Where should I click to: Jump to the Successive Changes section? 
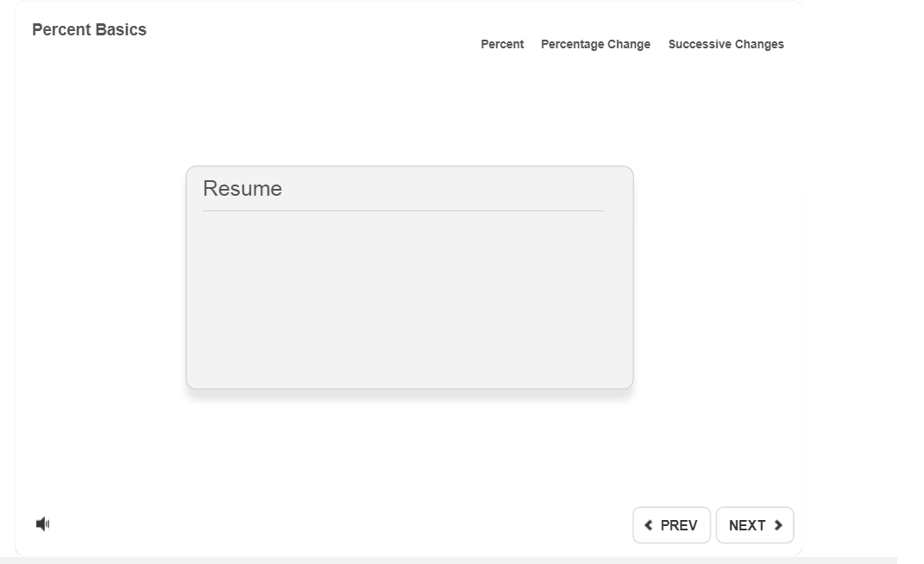[726, 44]
